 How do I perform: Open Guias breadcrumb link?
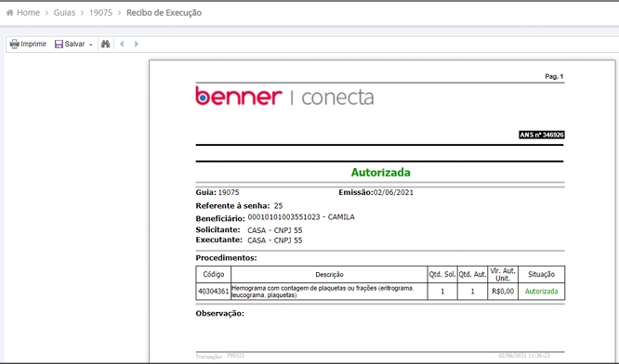point(64,13)
